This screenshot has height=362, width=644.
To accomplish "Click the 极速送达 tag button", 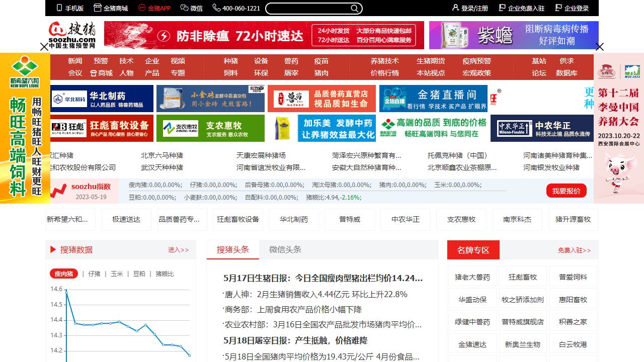I will click(126, 220).
